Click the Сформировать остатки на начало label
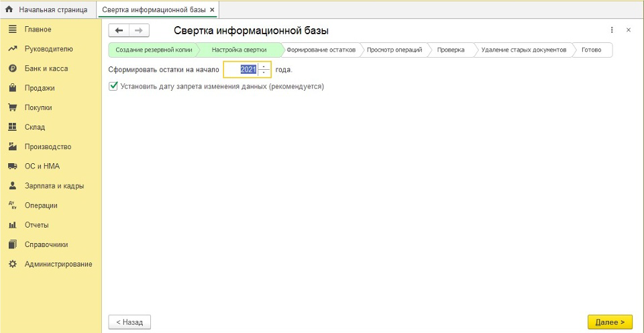 pos(164,70)
